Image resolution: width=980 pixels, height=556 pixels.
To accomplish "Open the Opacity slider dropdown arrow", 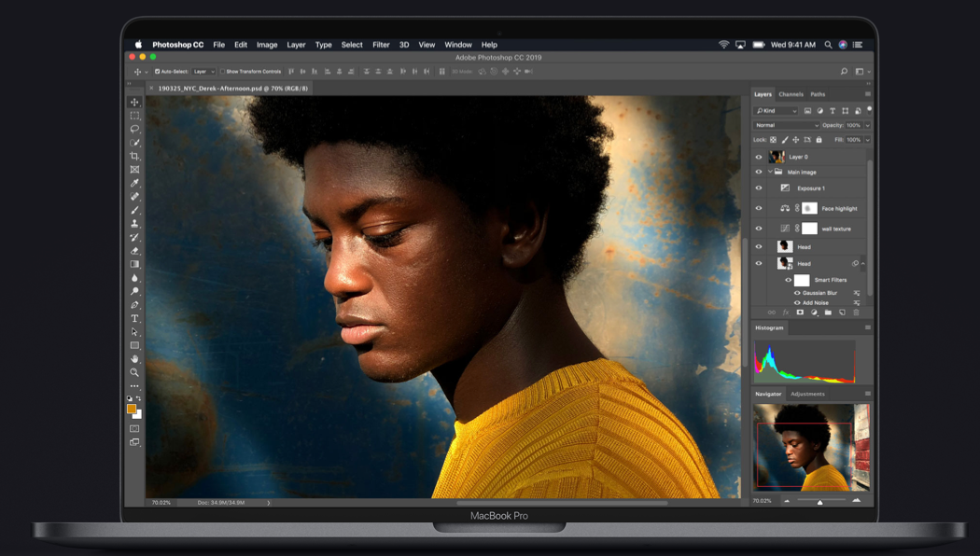I will [x=867, y=126].
